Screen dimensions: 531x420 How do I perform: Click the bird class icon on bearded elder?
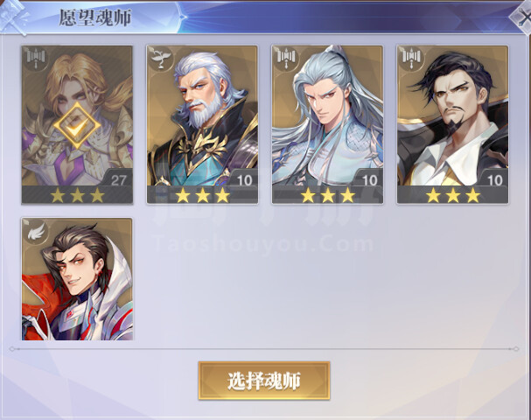click(161, 57)
